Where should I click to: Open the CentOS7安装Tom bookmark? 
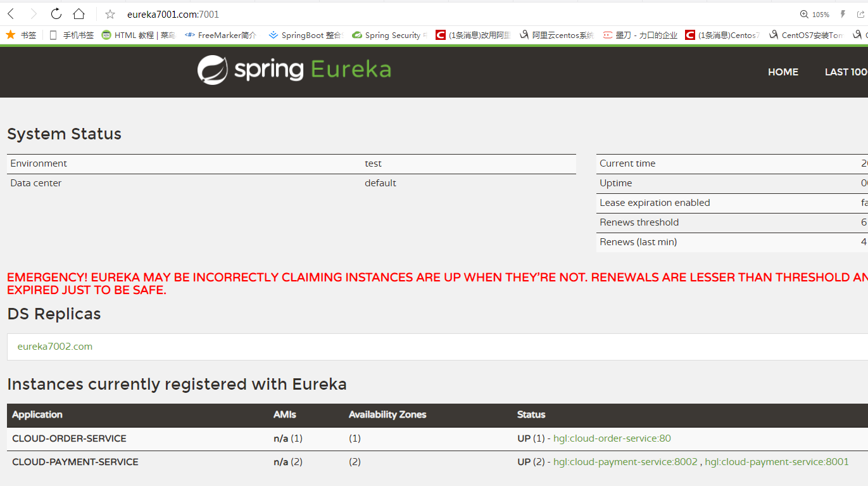click(x=806, y=35)
